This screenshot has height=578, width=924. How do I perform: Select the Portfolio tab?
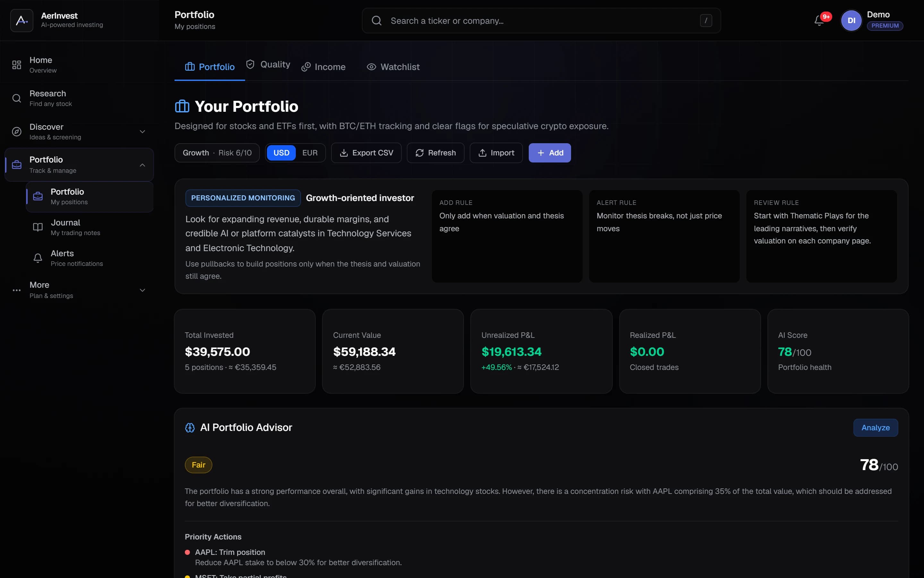[x=210, y=67]
